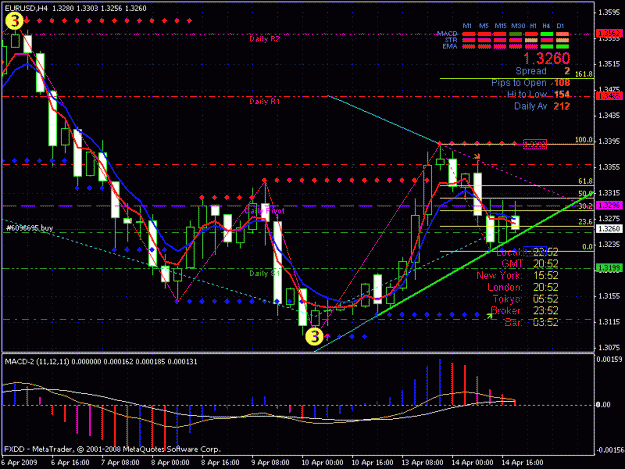Image resolution: width=625 pixels, height=469 pixels.
Task: Click the D1 timeframe column header
Action: [x=560, y=26]
